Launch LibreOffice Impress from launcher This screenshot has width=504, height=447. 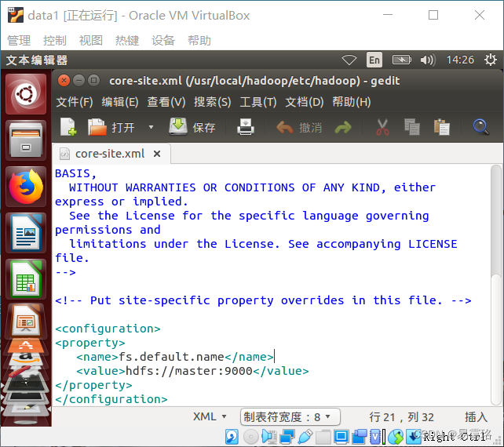(x=26, y=320)
